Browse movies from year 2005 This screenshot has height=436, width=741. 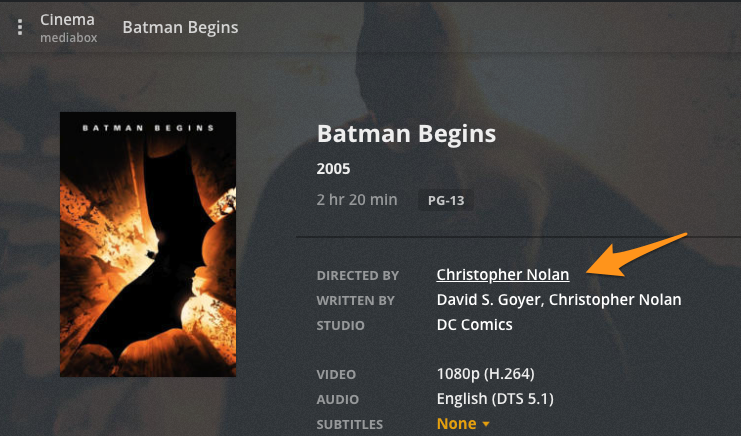(333, 168)
